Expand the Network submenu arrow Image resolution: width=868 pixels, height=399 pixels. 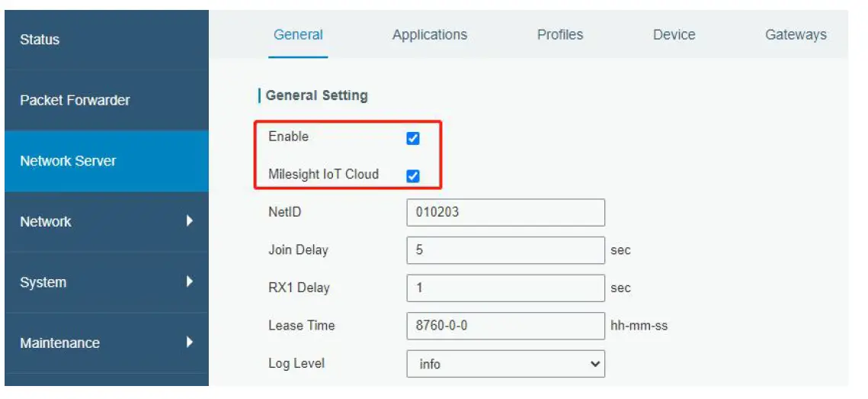point(189,221)
